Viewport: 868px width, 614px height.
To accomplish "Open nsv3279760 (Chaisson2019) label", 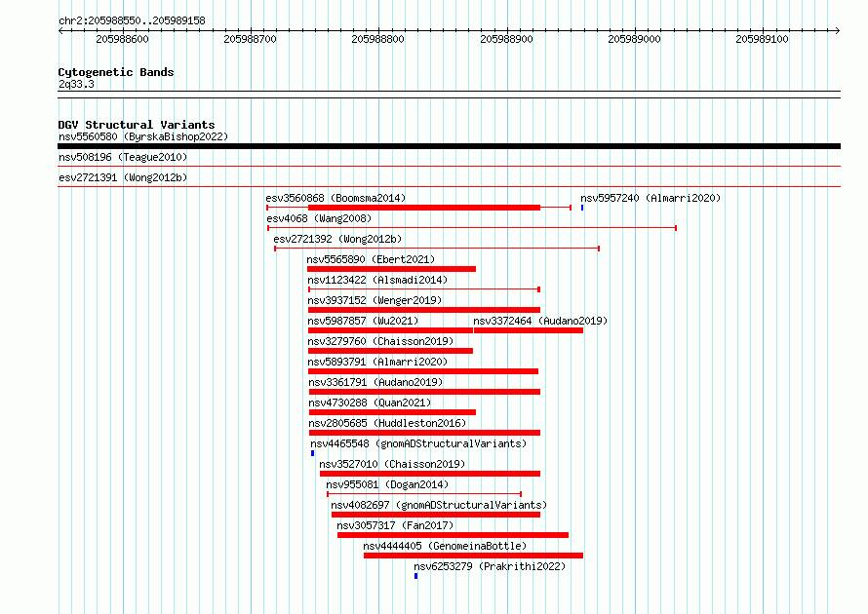I will point(381,341).
